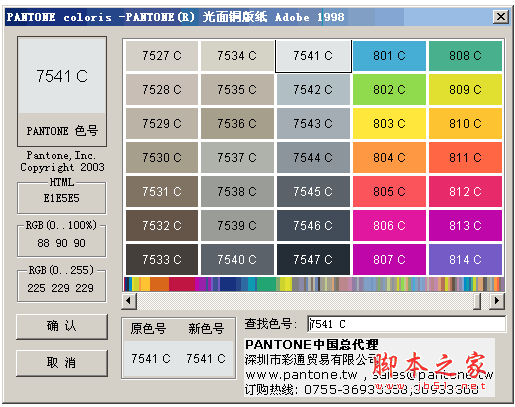Click the www.pantone.tw website text

coord(302,375)
